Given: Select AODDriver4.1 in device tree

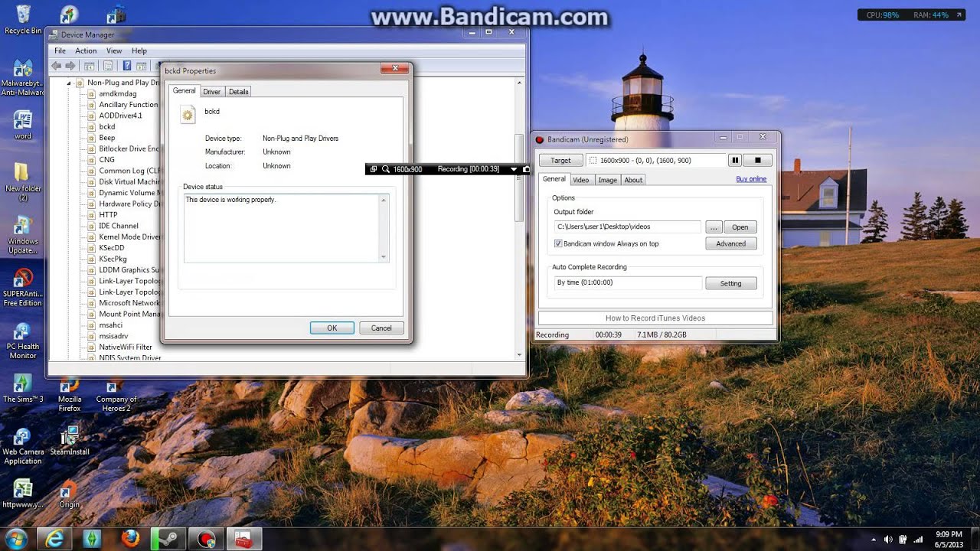Looking at the screenshot, I should [120, 116].
